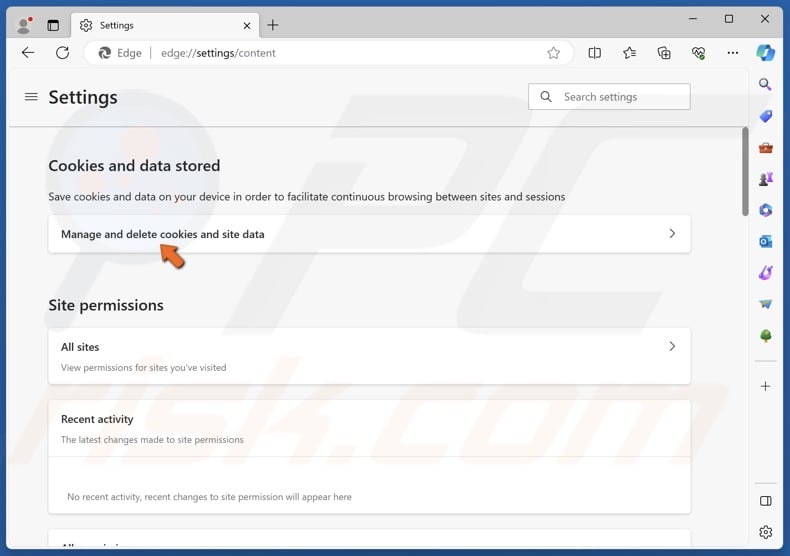Open sidebar Tools briefcase icon
This screenshot has width=790, height=556.
766,148
